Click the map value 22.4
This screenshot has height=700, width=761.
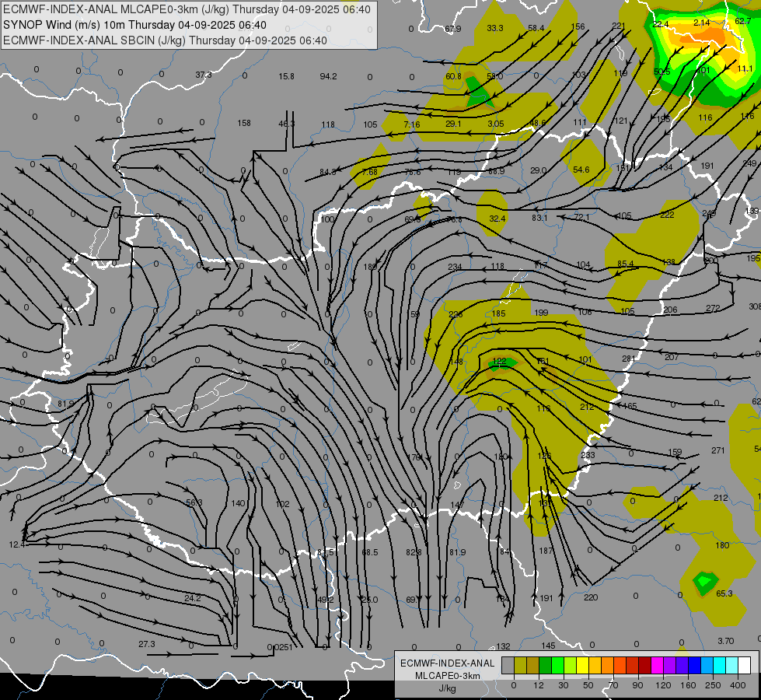661,24
